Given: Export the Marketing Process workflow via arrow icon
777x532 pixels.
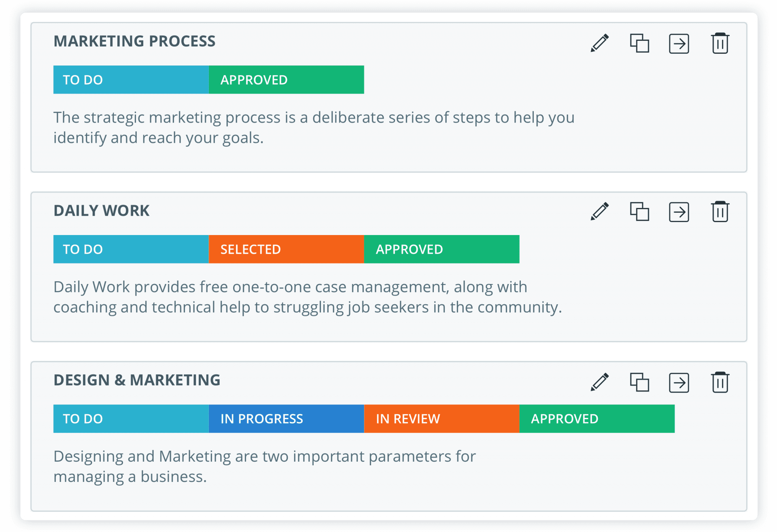Looking at the screenshot, I should pos(679,43).
